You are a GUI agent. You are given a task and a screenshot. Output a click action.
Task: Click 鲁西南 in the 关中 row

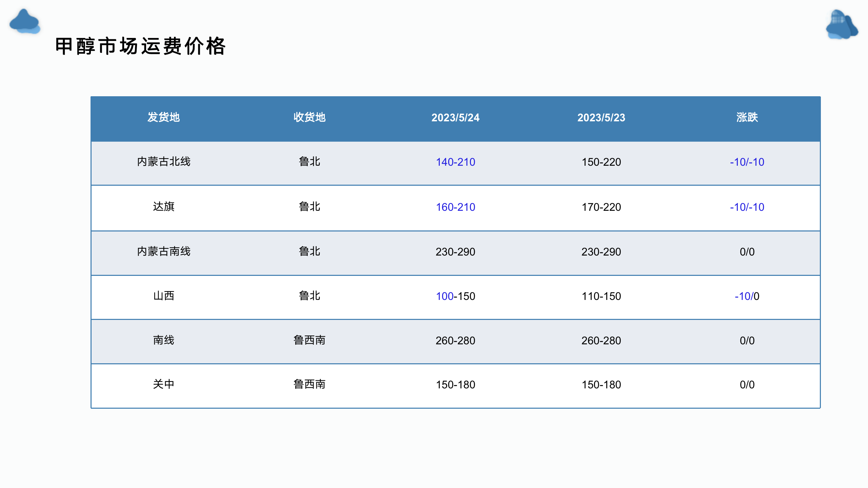(x=309, y=384)
